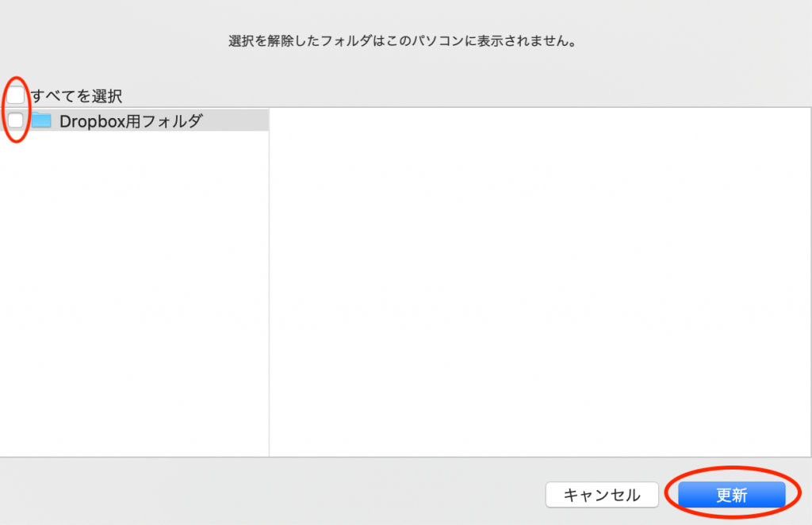Confirm with the 更新 button
Image resolution: width=812 pixels, height=525 pixels.
pos(731,495)
